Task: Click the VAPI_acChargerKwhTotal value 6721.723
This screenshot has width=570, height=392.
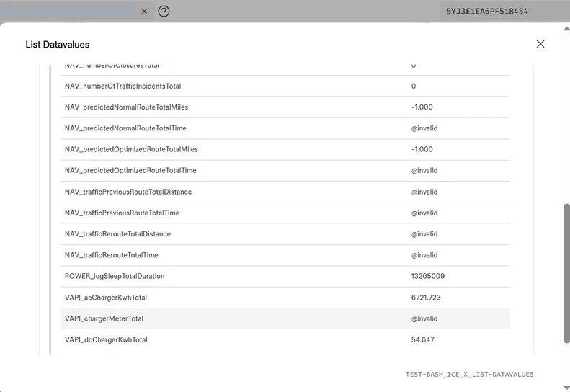Action: [x=425, y=298]
